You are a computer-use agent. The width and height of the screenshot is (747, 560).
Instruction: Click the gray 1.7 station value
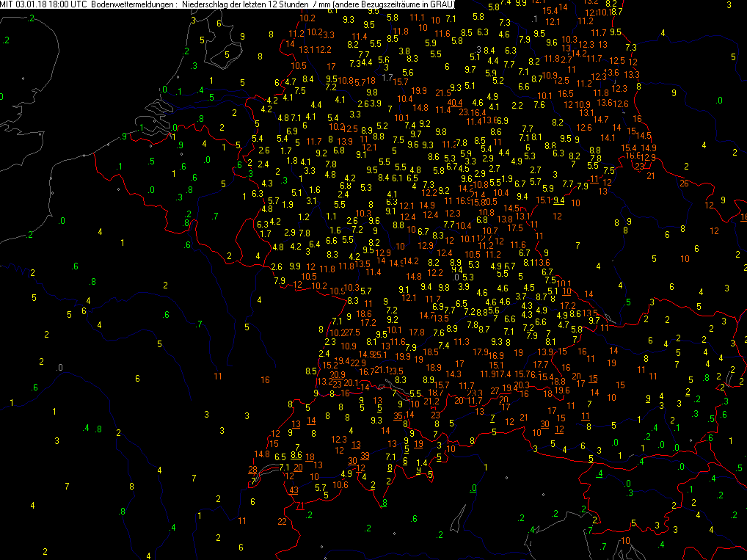pos(387,77)
